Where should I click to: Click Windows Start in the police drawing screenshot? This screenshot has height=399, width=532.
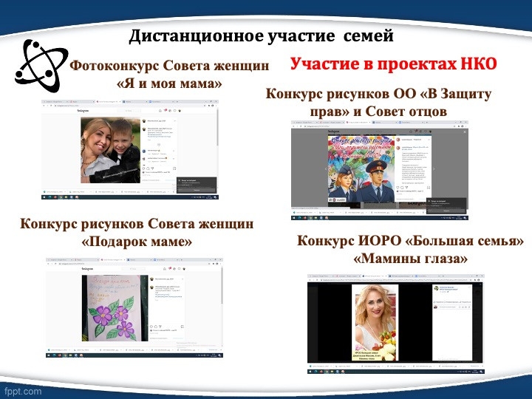point(293,218)
